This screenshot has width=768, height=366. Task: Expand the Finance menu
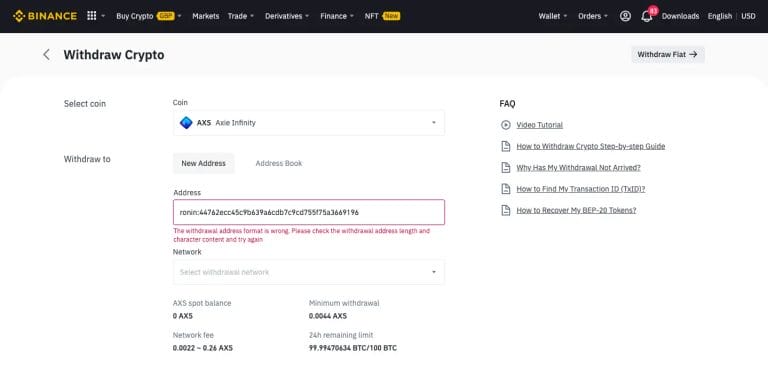(x=337, y=16)
